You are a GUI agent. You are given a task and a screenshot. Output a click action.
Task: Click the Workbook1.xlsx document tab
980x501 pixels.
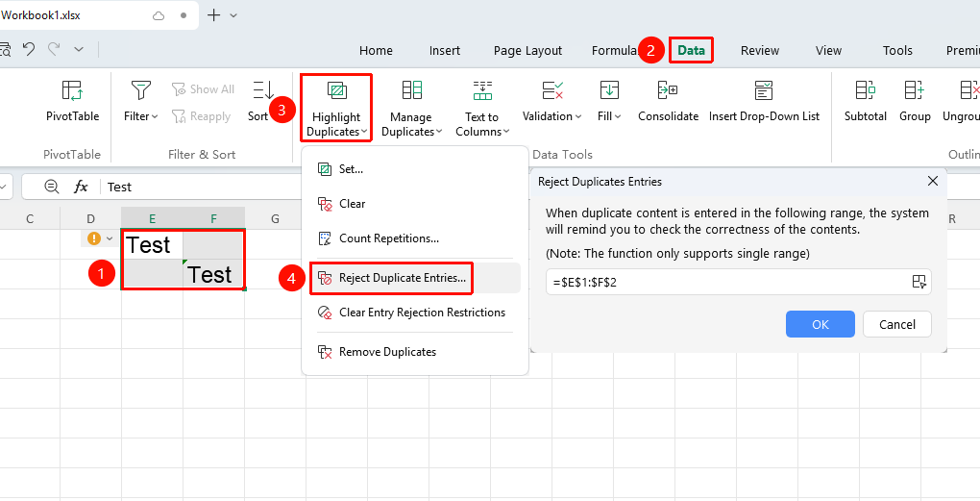point(97,15)
